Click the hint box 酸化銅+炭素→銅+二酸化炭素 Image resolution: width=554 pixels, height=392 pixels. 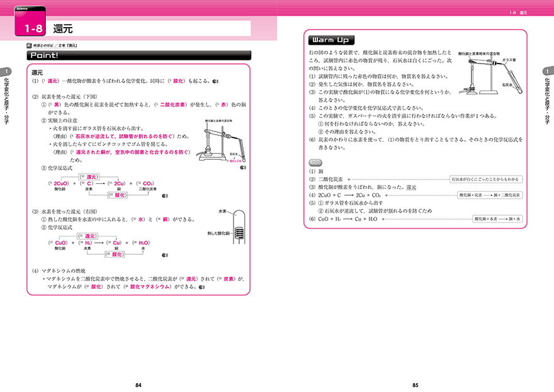489,195
